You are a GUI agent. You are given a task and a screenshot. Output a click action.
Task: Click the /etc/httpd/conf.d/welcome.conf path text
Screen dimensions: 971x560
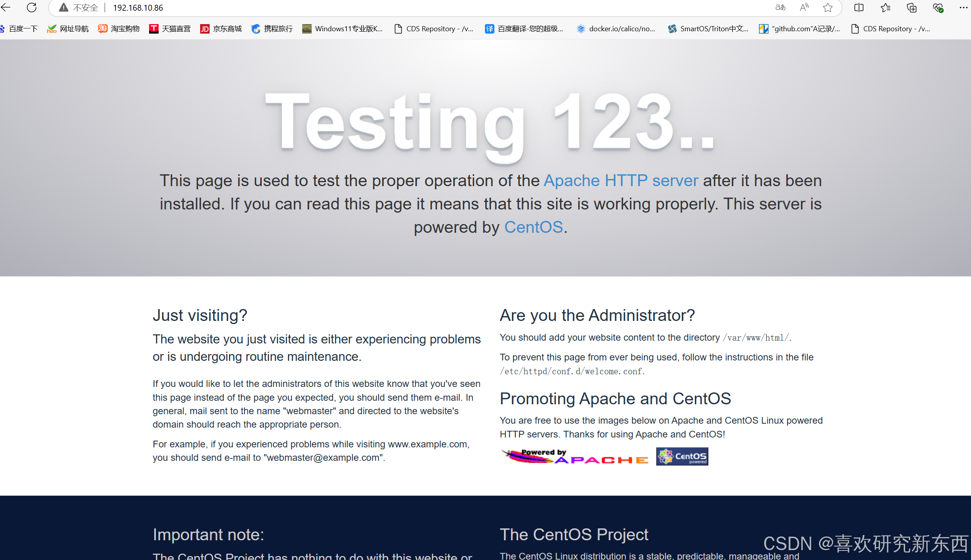571,371
